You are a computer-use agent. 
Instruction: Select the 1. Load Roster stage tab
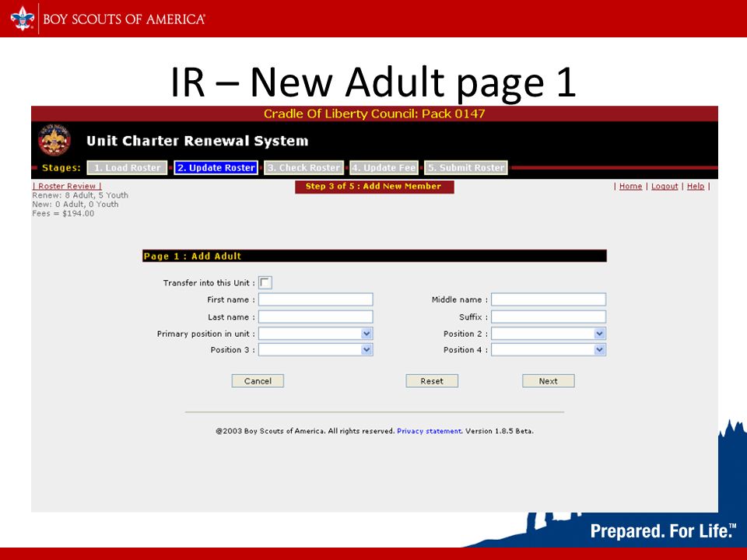[127, 168]
